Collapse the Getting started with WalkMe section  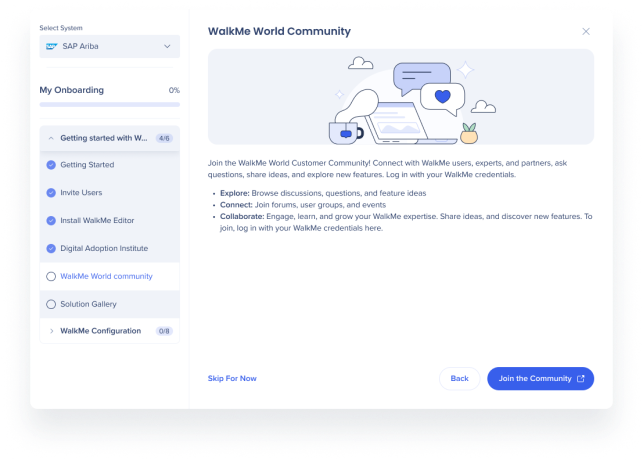pos(109,138)
